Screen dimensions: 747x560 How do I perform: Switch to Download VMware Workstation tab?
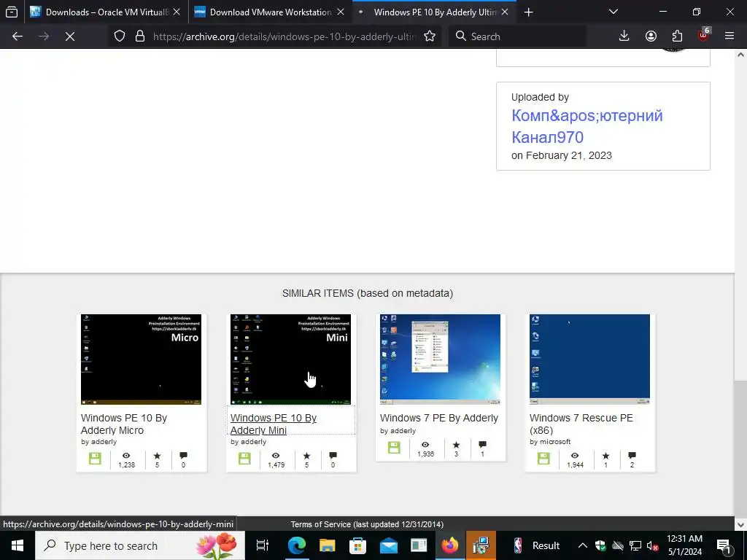(x=271, y=12)
